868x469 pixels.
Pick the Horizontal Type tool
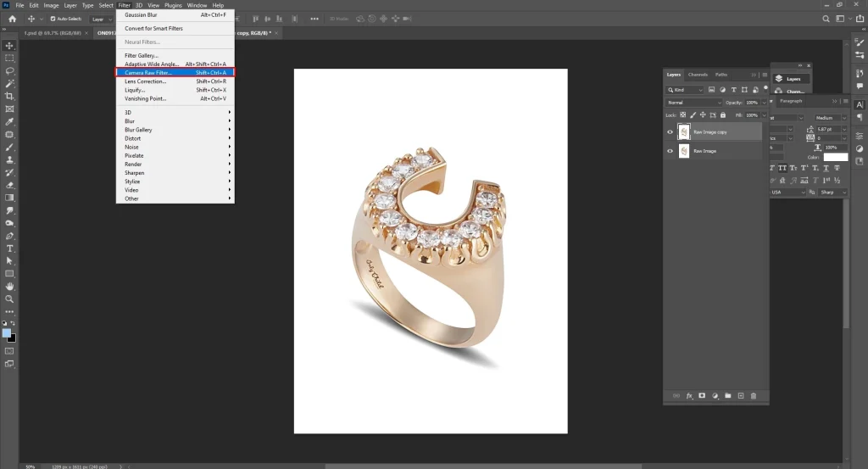(x=10, y=248)
